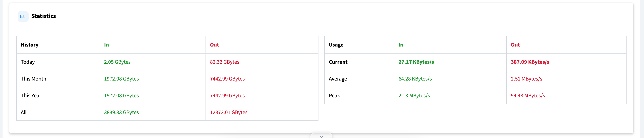Viewport: 644px width, 138px height.
Task: Click the Peak usage row label
Action: point(334,96)
